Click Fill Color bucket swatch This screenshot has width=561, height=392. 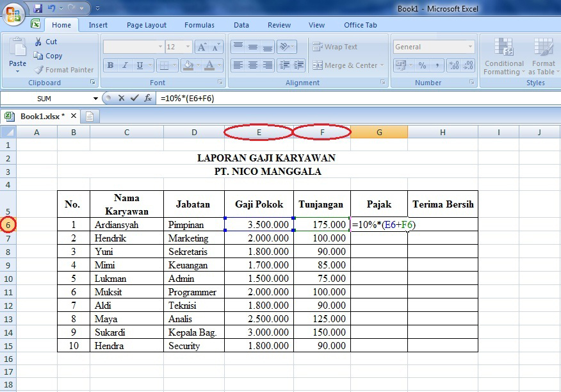pos(188,65)
